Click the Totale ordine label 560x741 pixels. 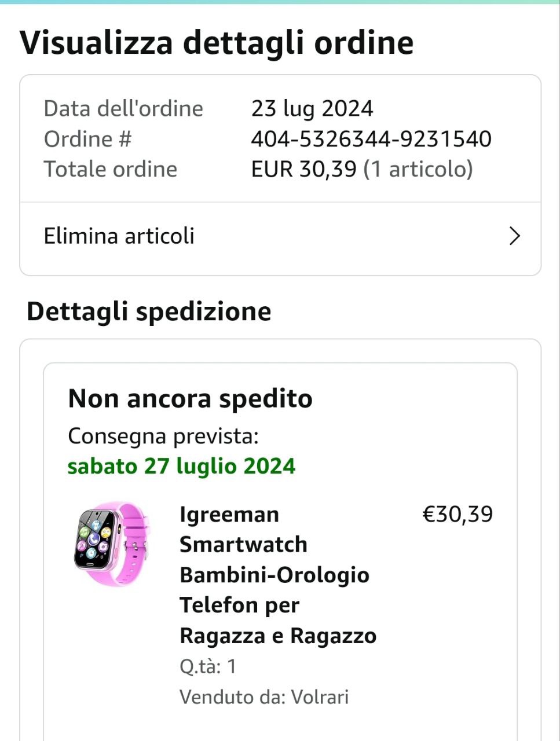click(111, 169)
